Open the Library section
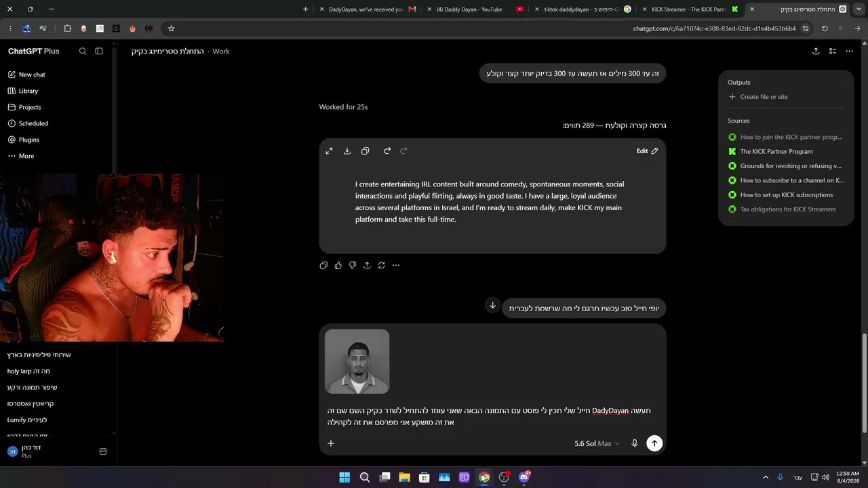The height and width of the screenshot is (488, 868). [23, 91]
